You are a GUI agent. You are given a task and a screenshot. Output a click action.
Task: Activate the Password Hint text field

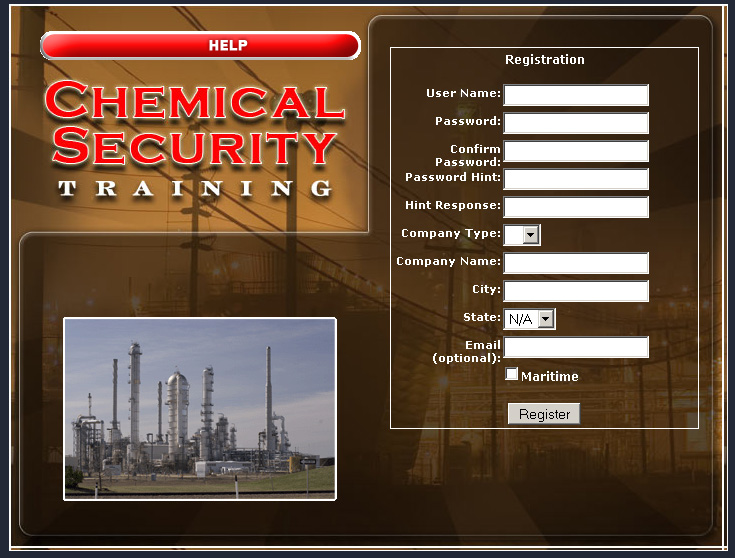576,179
